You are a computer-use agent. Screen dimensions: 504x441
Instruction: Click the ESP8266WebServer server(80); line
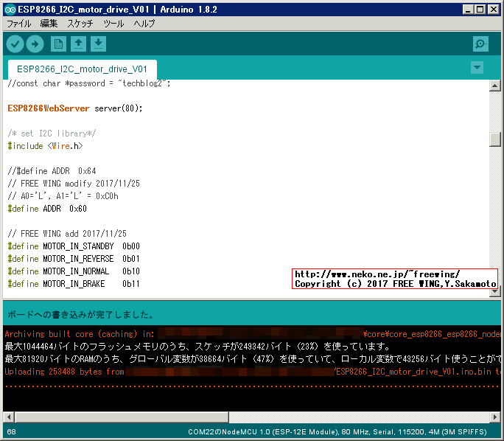pyautogui.click(x=75, y=108)
